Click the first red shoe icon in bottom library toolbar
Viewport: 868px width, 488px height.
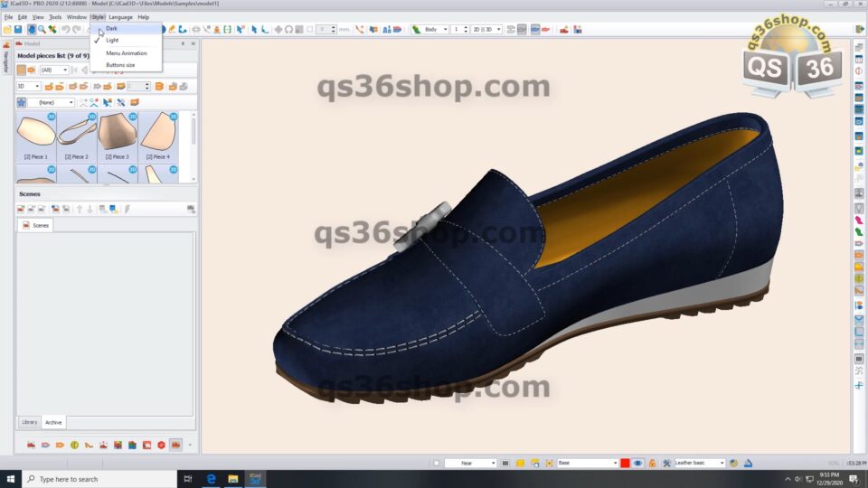pyautogui.click(x=31, y=445)
